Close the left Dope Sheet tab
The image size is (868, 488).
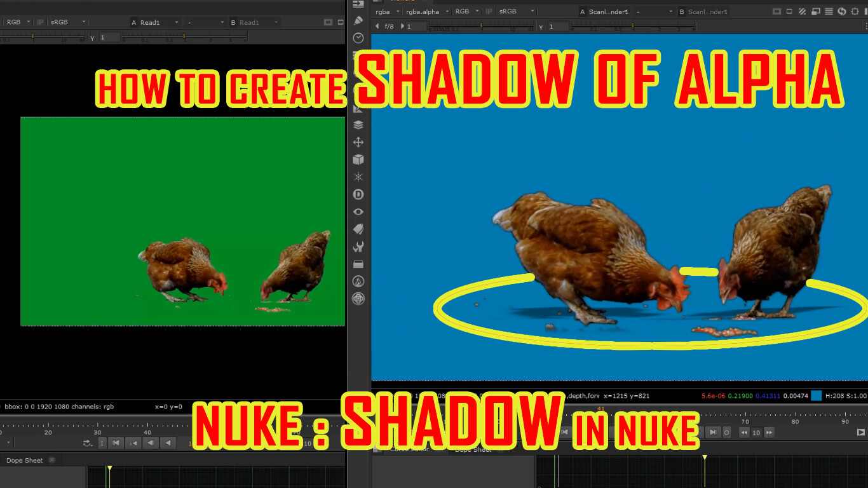tap(52, 460)
